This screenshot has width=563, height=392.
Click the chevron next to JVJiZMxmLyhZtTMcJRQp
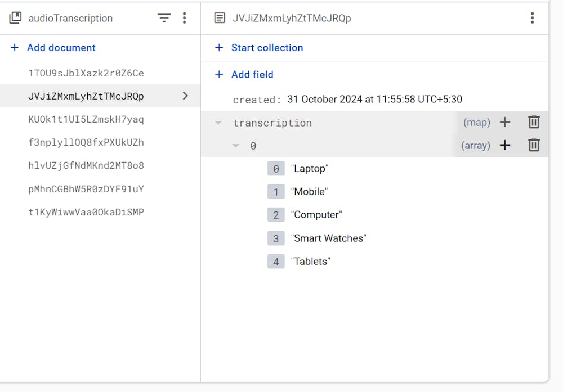185,96
